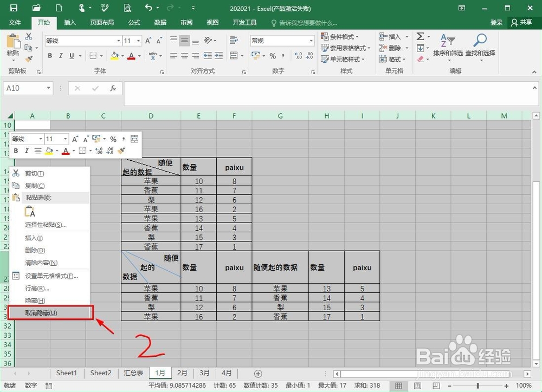Screen dimensions: 542x392
Task: Click the Format Painter brush in ribbon clipboard
Action: (29, 59)
